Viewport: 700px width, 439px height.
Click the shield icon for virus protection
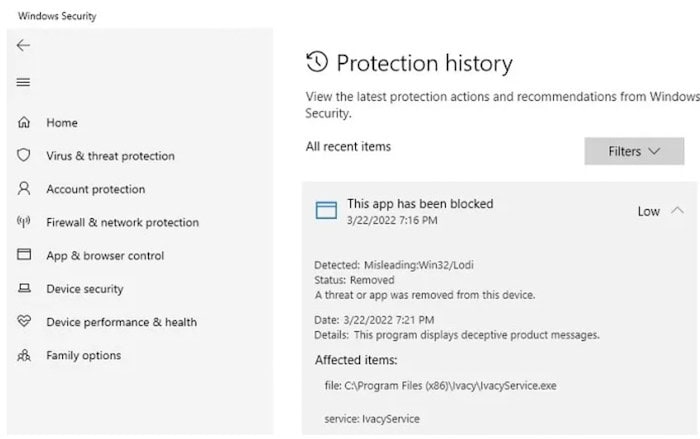coord(24,155)
